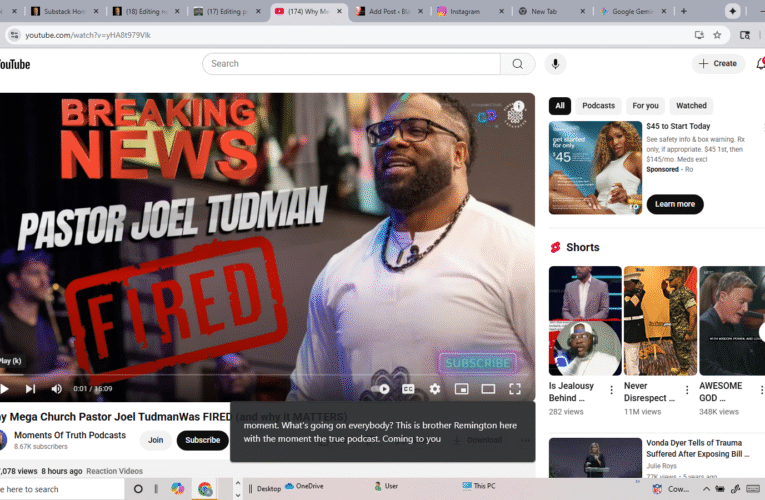Switch to the Add Post browser tab
765x500 pixels.
[x=389, y=11]
